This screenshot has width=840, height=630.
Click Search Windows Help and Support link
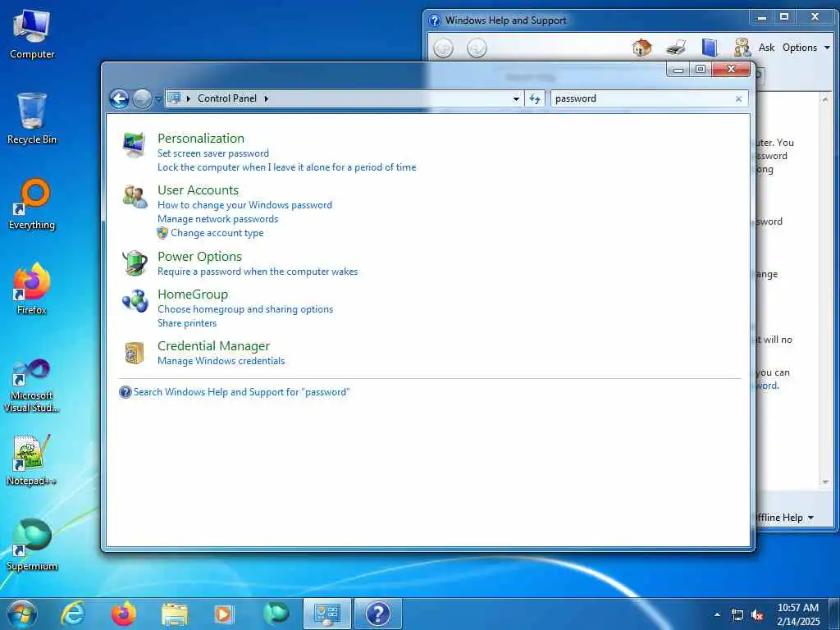click(242, 392)
